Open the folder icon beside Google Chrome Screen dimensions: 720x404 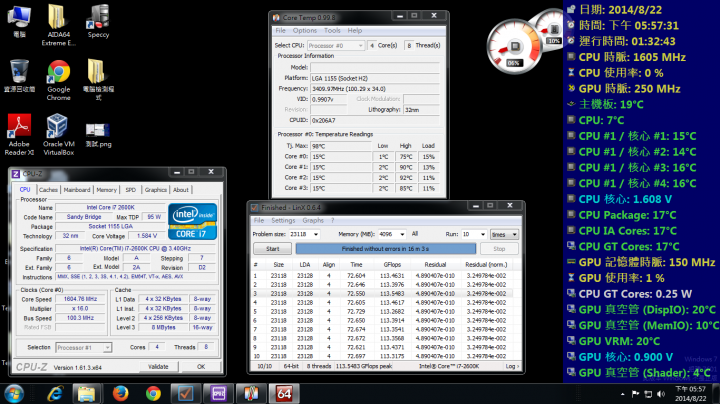[x=98, y=79]
